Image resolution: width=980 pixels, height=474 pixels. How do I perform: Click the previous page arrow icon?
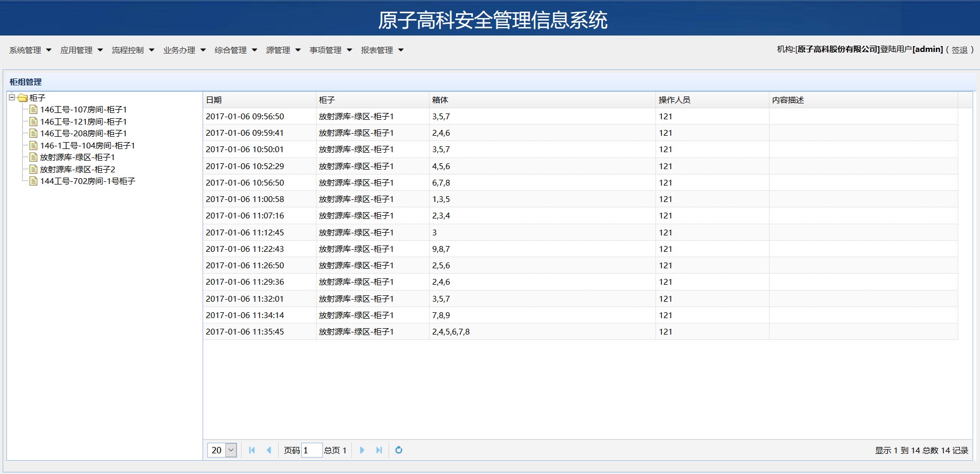pyautogui.click(x=269, y=450)
